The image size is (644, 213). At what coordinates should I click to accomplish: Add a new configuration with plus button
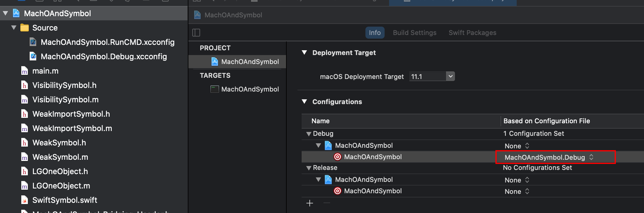(310, 203)
